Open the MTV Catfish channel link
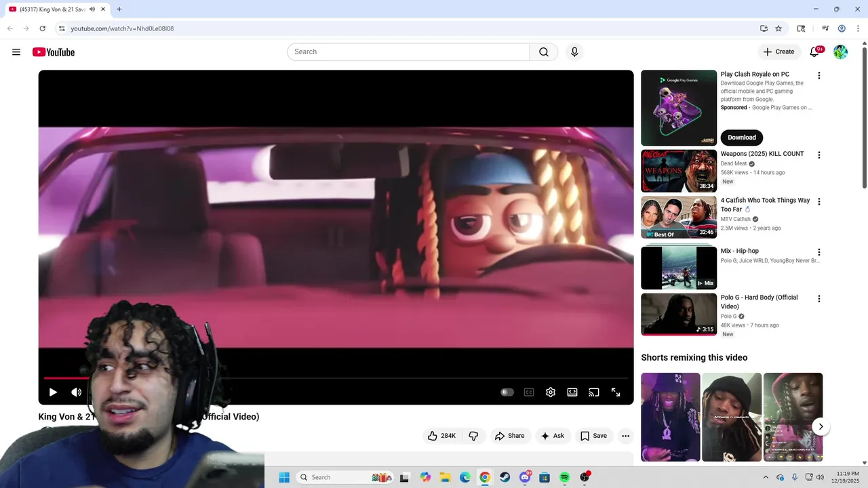The width and height of the screenshot is (868, 488). tap(736, 219)
